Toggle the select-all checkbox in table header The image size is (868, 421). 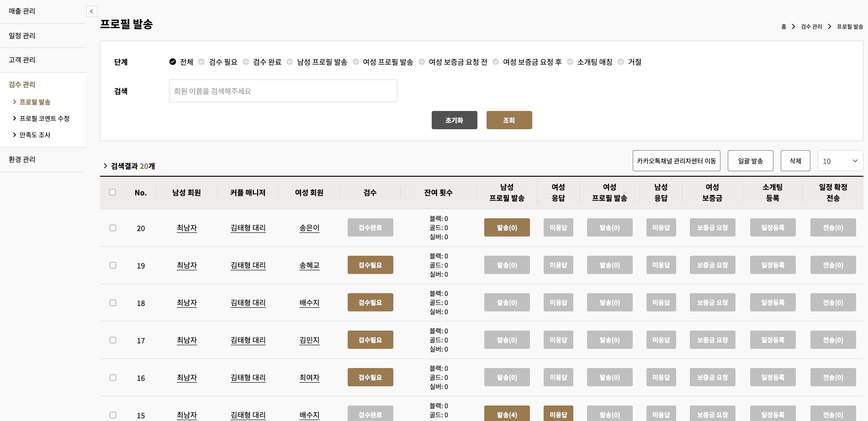click(112, 192)
